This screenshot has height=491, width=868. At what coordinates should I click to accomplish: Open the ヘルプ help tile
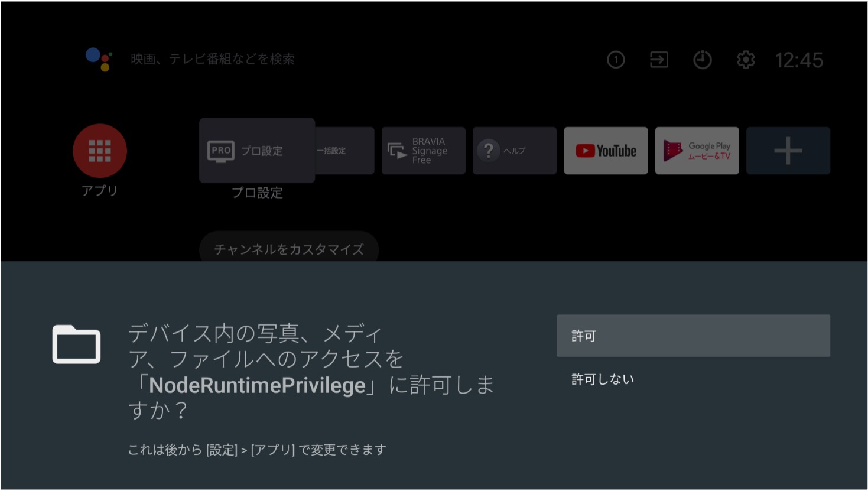coord(514,151)
